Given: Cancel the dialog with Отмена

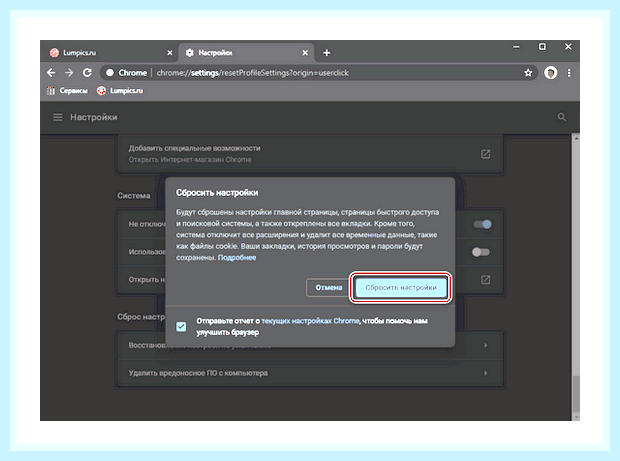Looking at the screenshot, I should (328, 287).
